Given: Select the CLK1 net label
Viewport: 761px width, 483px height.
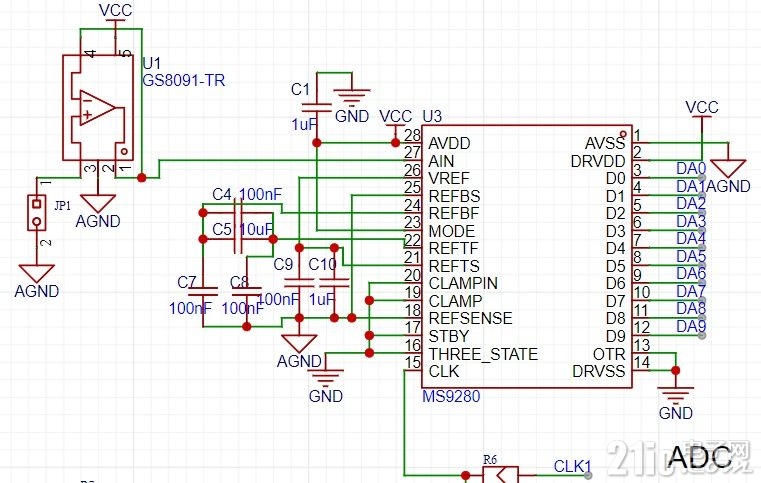Looking at the screenshot, I should (x=573, y=466).
